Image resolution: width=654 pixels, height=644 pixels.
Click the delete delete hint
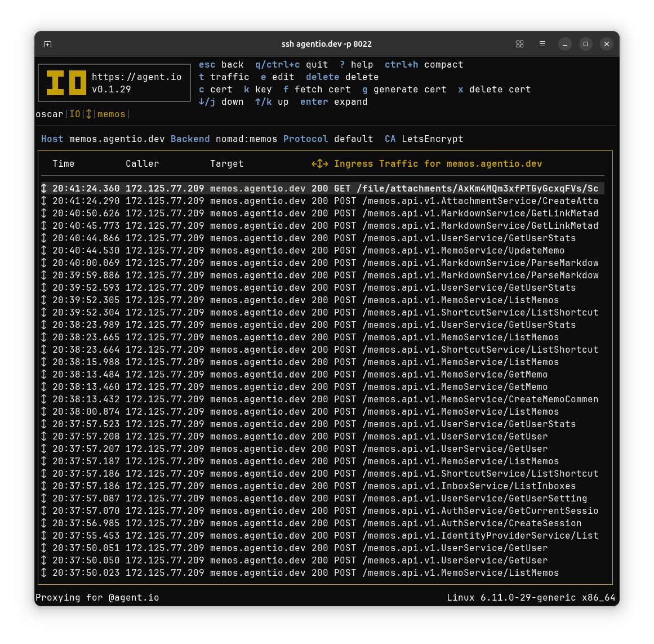click(x=342, y=77)
